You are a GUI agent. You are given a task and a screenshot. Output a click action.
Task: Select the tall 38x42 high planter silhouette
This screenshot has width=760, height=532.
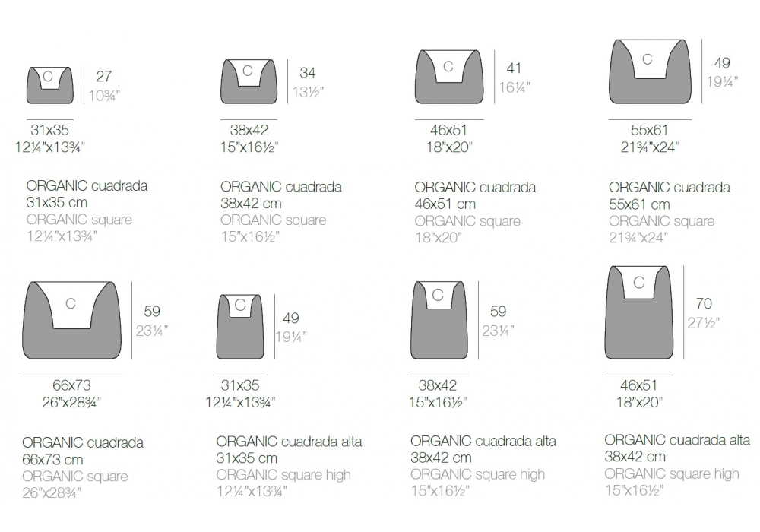point(438,318)
